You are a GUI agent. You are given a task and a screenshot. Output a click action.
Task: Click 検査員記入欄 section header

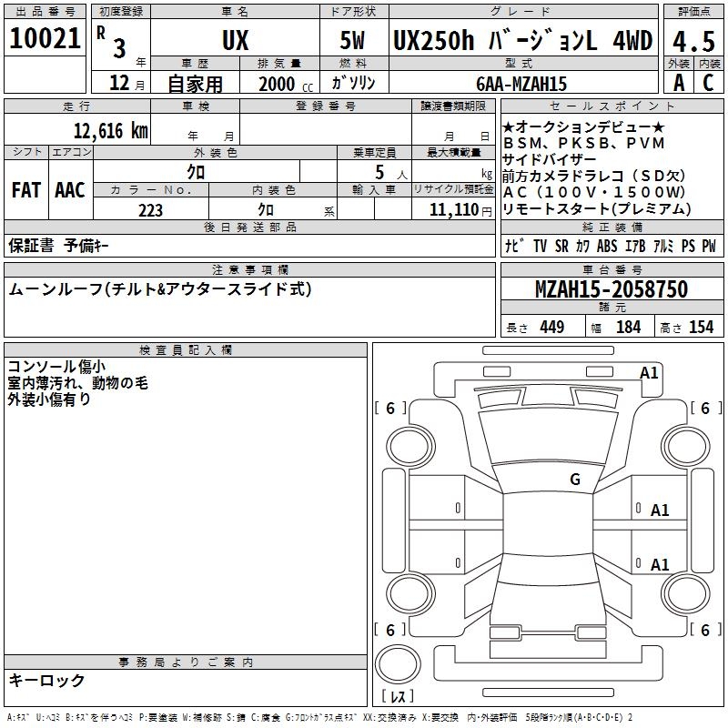186,350
